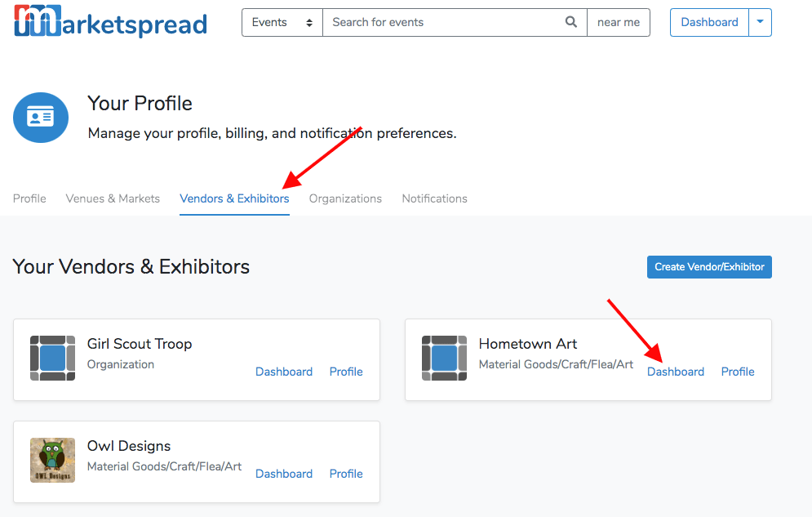Click Create Vendor/Exhibitor button

coord(709,267)
